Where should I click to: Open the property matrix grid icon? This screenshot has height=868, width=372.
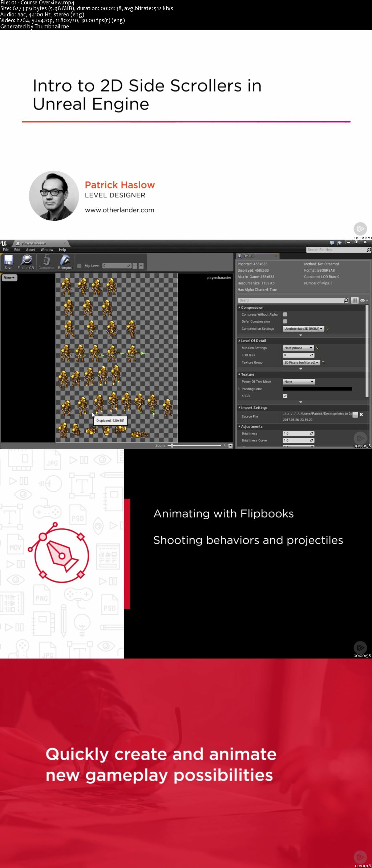pyautogui.click(x=355, y=300)
